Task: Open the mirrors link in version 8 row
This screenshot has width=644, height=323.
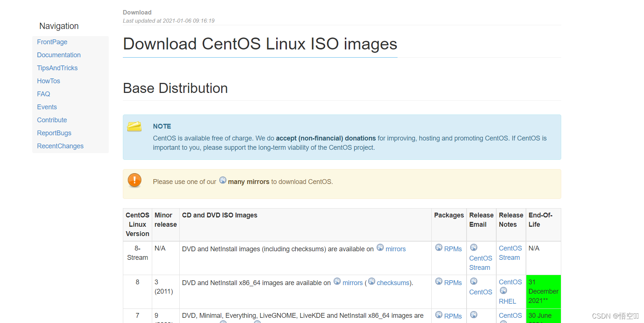Action: (x=353, y=283)
